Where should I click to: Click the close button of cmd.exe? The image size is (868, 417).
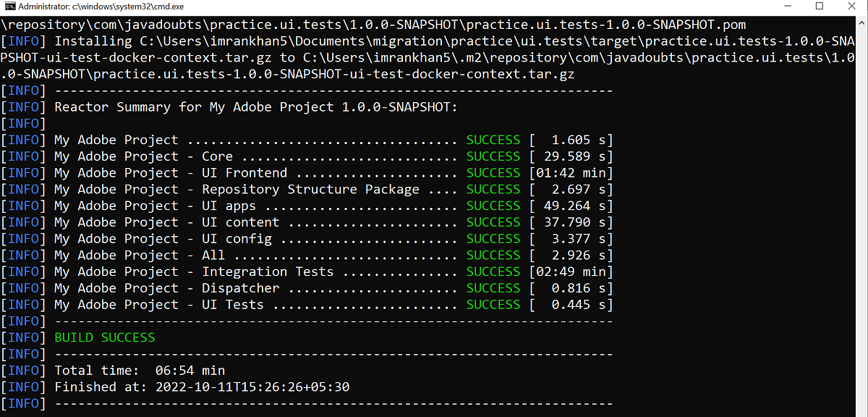click(x=852, y=7)
